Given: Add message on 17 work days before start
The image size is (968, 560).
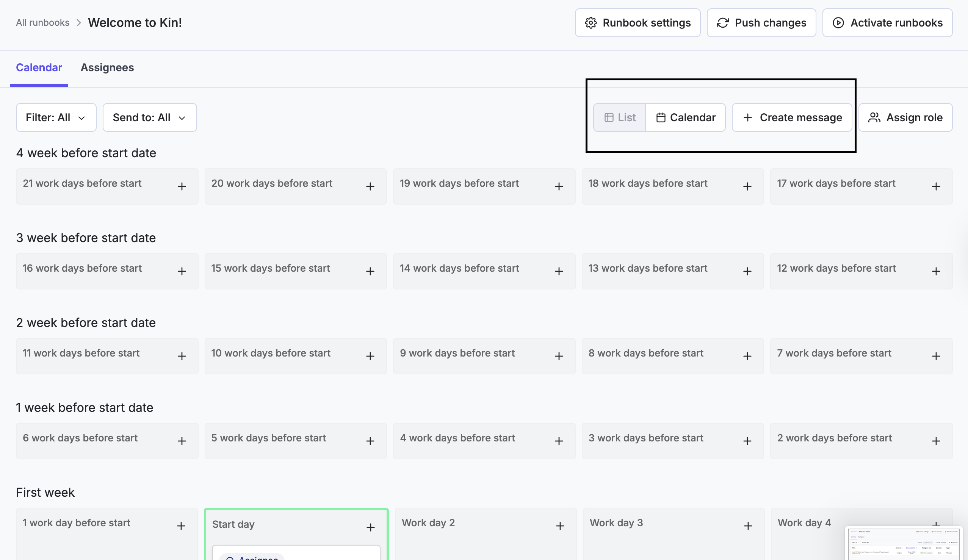Looking at the screenshot, I should (936, 187).
